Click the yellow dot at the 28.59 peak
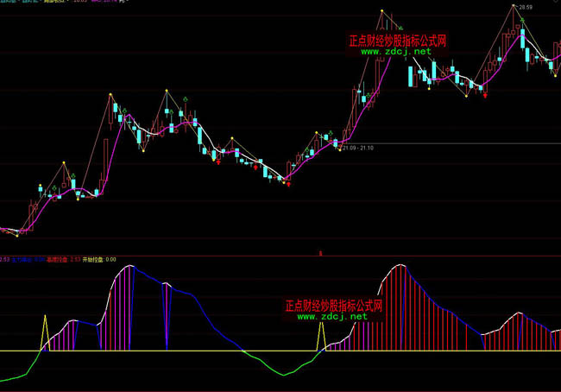This screenshot has width=561, height=392. (x=514, y=6)
